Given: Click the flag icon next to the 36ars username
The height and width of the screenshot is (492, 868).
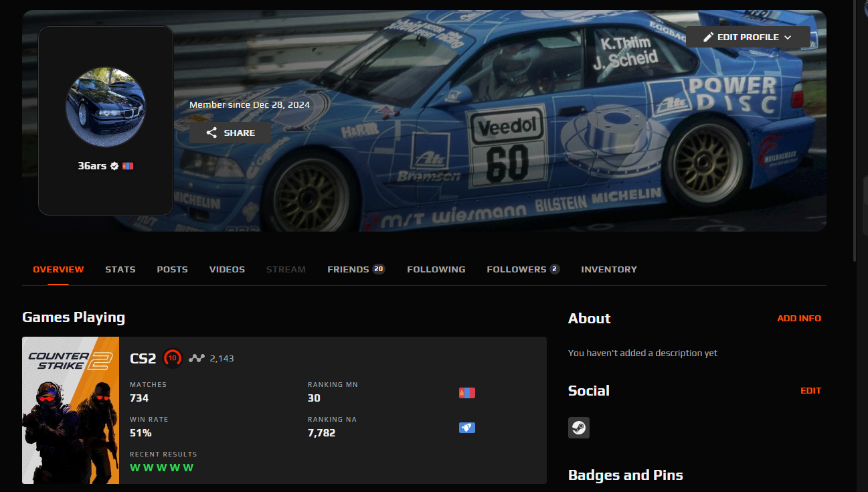Looking at the screenshot, I should [x=128, y=166].
